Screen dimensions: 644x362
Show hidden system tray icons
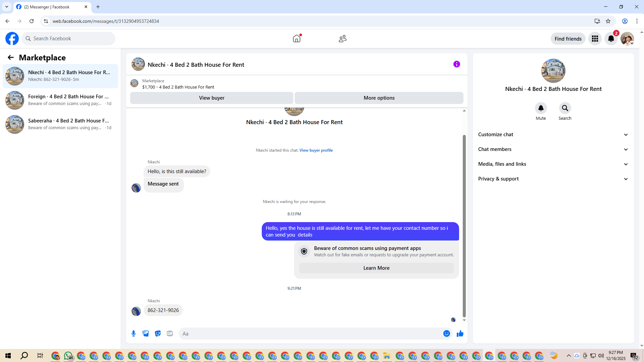(x=568, y=356)
